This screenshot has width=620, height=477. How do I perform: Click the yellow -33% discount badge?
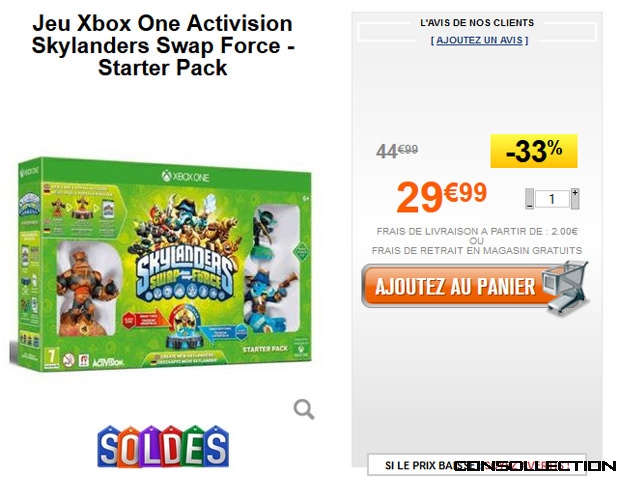(x=534, y=151)
